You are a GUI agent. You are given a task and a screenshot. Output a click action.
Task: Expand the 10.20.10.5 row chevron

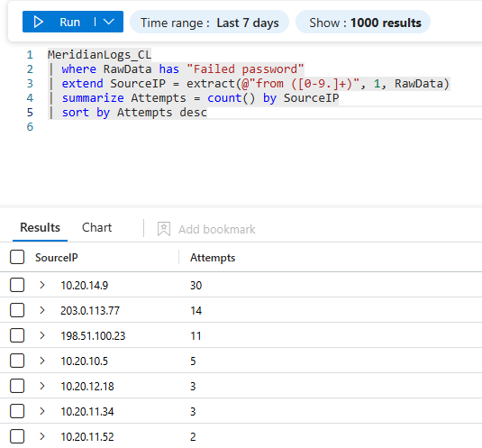pos(42,361)
